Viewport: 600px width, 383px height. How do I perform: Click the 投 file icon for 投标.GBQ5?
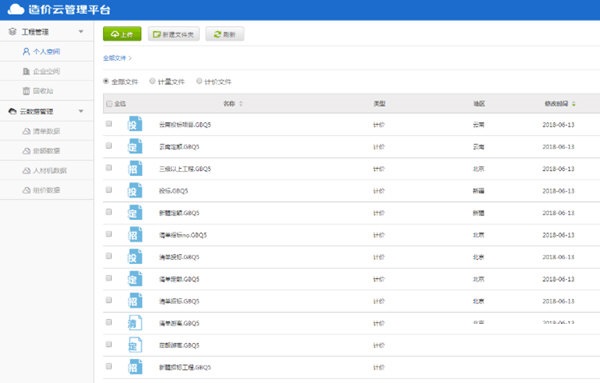[x=135, y=190]
